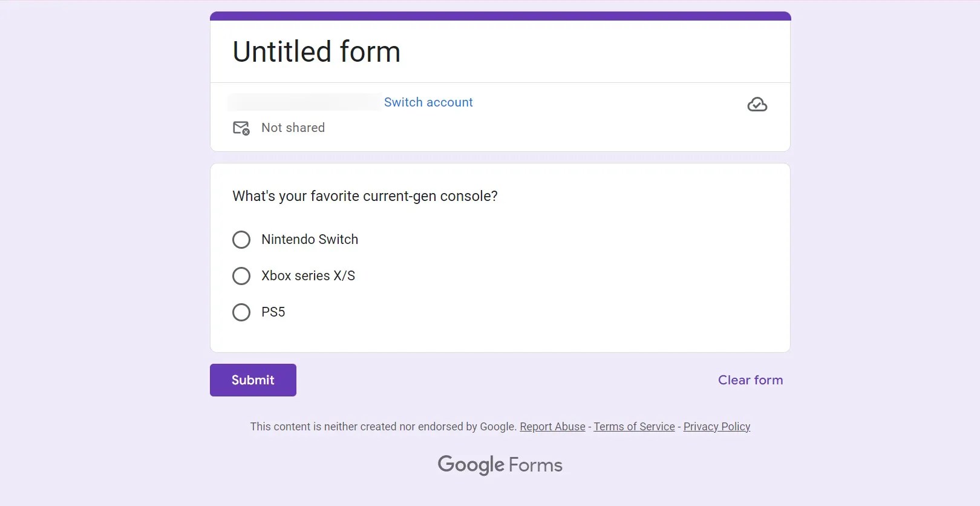Screen dimensions: 980x506
Task: Click the envelope Not shared icon
Action: 241,128
